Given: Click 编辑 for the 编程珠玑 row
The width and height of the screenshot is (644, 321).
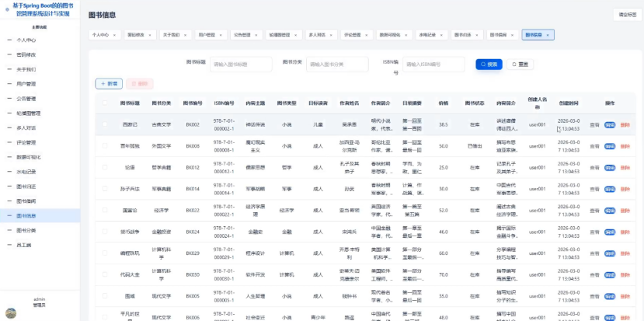Looking at the screenshot, I should click(x=610, y=253).
